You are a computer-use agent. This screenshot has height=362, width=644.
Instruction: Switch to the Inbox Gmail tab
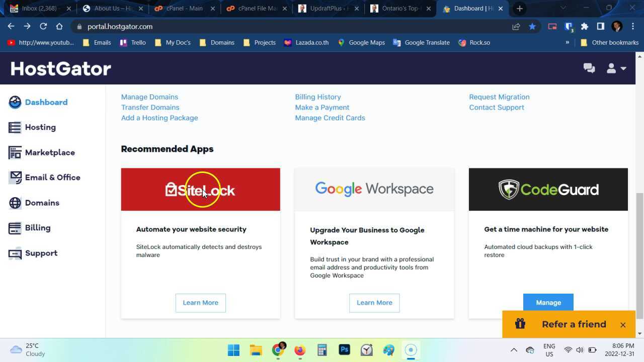pyautogui.click(x=40, y=9)
